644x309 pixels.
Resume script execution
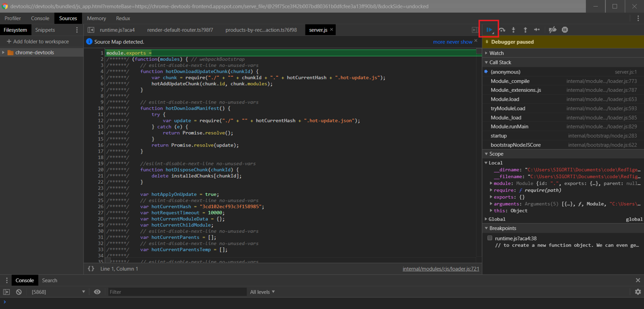489,30
